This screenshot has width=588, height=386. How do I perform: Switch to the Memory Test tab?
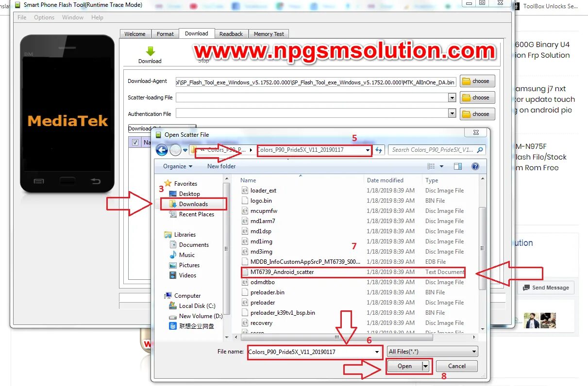[269, 34]
